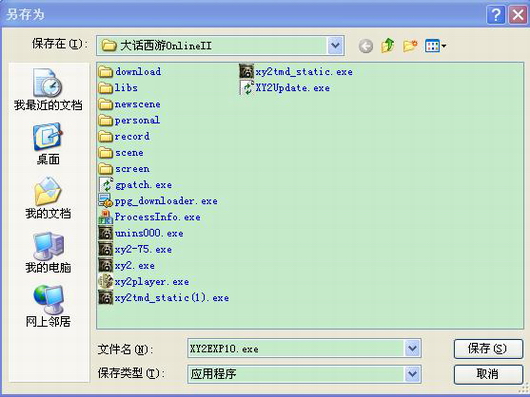The width and height of the screenshot is (530, 397).
Task: Select the download folder icon
Action: [105, 72]
